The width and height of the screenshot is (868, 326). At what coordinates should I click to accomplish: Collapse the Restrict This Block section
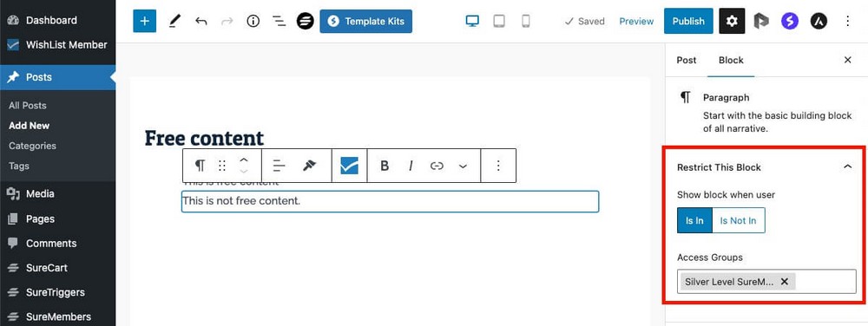(x=847, y=166)
